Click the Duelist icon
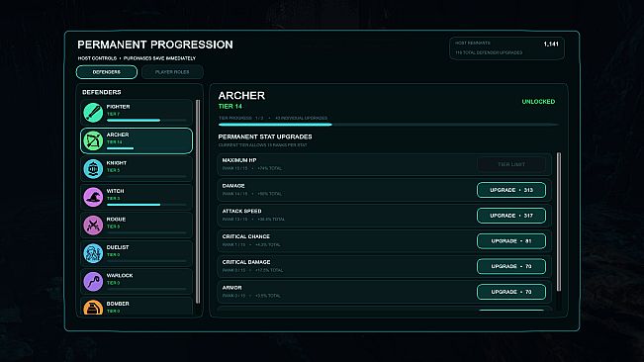644x362 pixels. point(93,253)
